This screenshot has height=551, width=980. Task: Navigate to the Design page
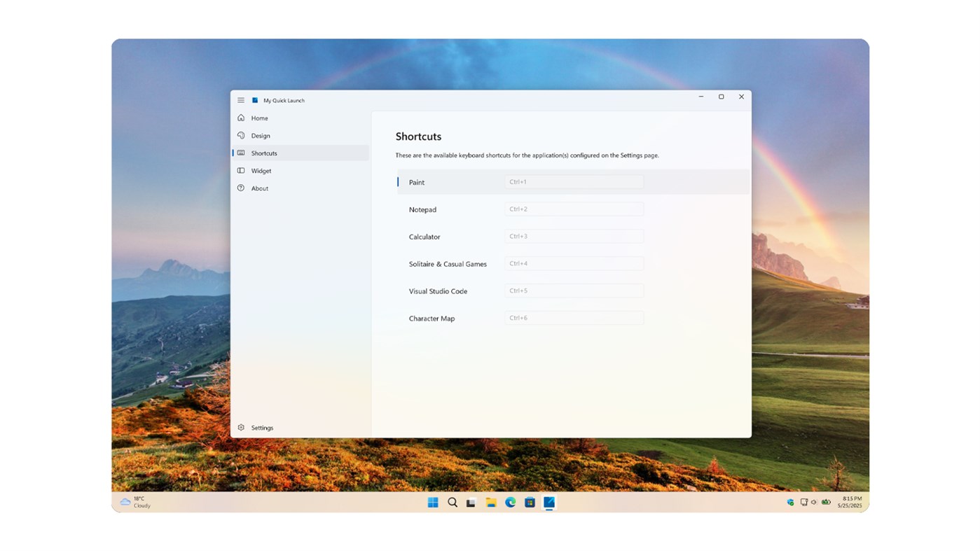[260, 135]
